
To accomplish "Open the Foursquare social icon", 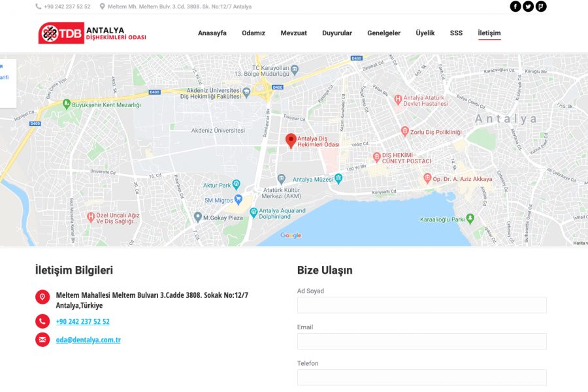I will 541,7.
